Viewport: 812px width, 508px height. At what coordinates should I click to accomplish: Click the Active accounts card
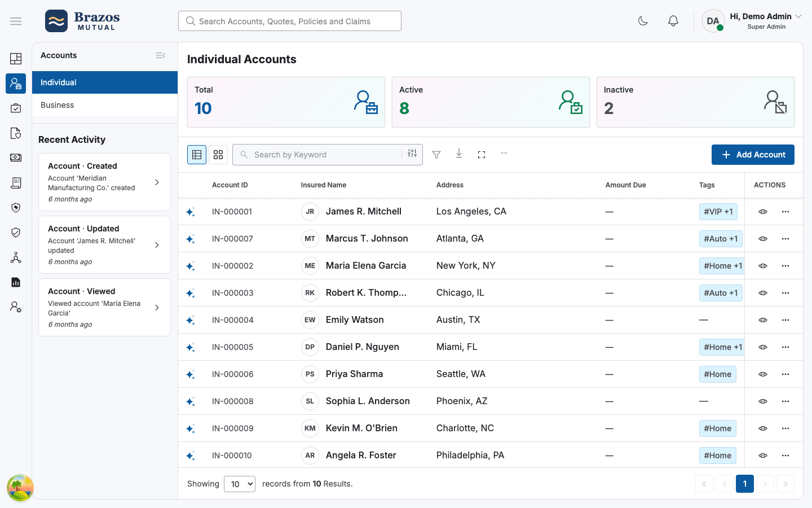point(491,102)
